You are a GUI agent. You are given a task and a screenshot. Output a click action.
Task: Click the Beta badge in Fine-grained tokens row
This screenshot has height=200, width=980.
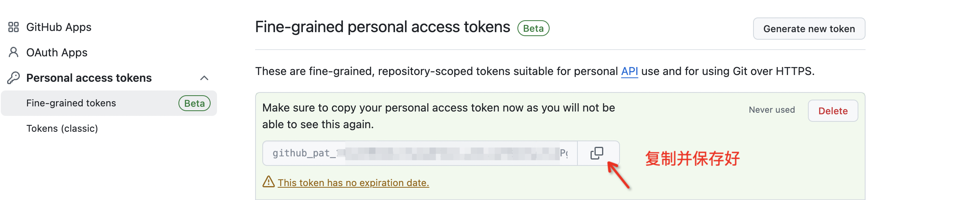tap(194, 103)
